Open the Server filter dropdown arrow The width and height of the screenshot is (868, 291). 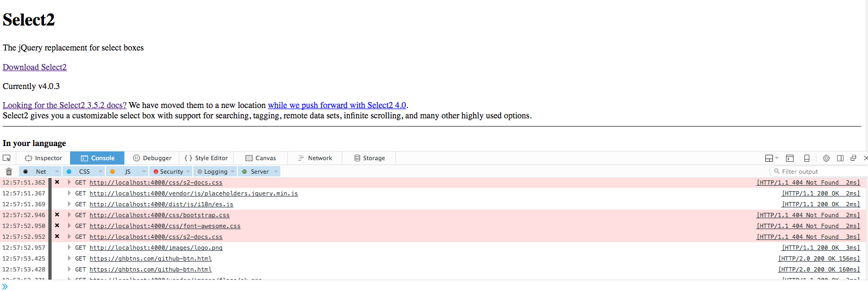click(276, 172)
